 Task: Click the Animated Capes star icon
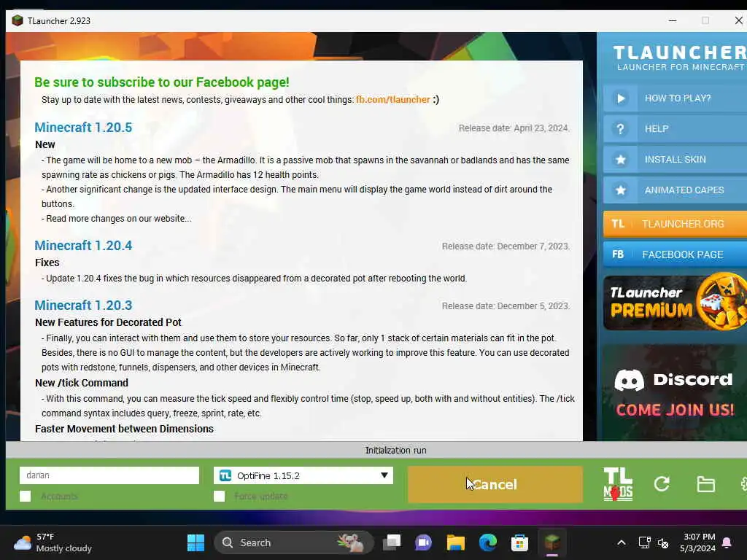[620, 190]
